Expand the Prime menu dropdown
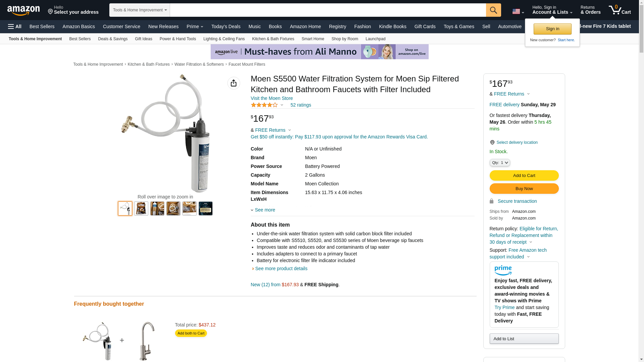Image resolution: width=644 pixels, height=362 pixels. [195, 26]
